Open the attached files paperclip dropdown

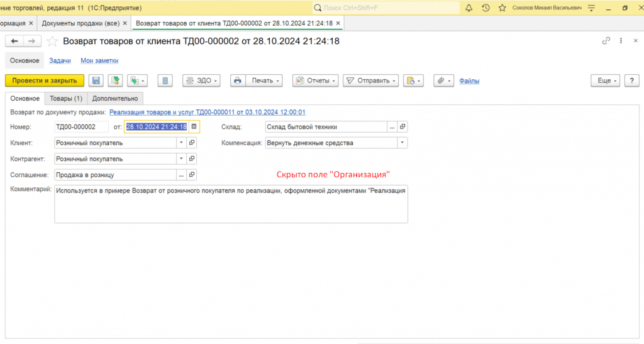tap(443, 80)
